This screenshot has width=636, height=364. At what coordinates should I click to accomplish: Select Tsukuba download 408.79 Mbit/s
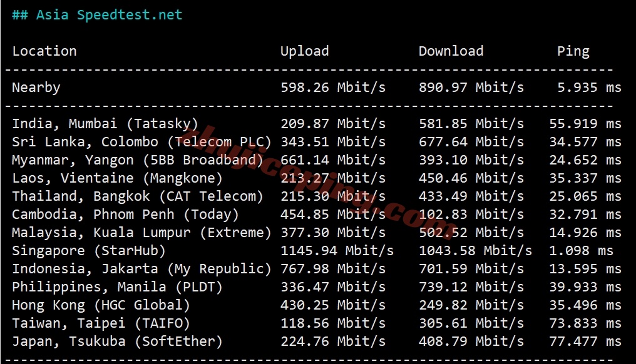[x=471, y=341]
